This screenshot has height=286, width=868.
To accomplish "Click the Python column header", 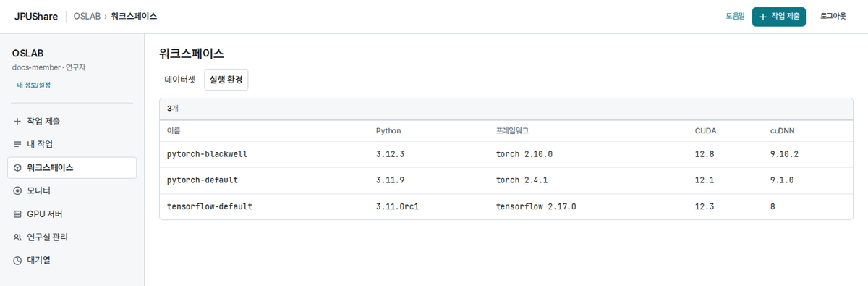I will tap(388, 131).
